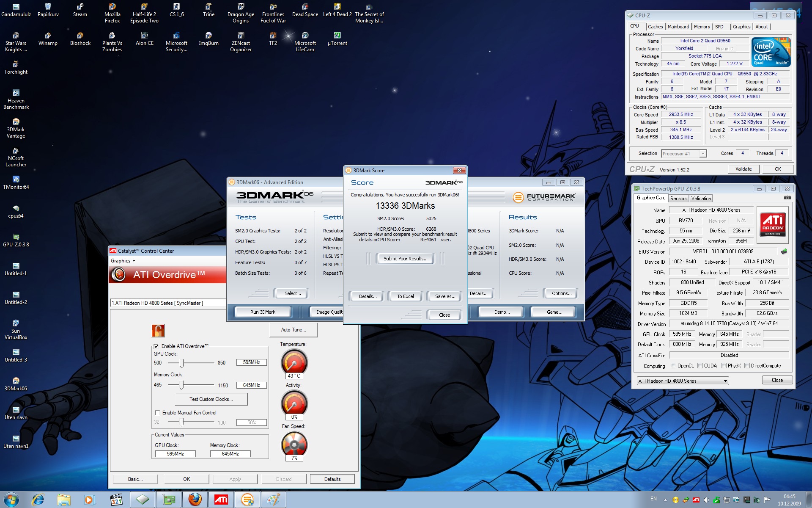Click Defaults button in Catalyst Control Center
This screenshot has height=508, width=812.
click(332, 479)
